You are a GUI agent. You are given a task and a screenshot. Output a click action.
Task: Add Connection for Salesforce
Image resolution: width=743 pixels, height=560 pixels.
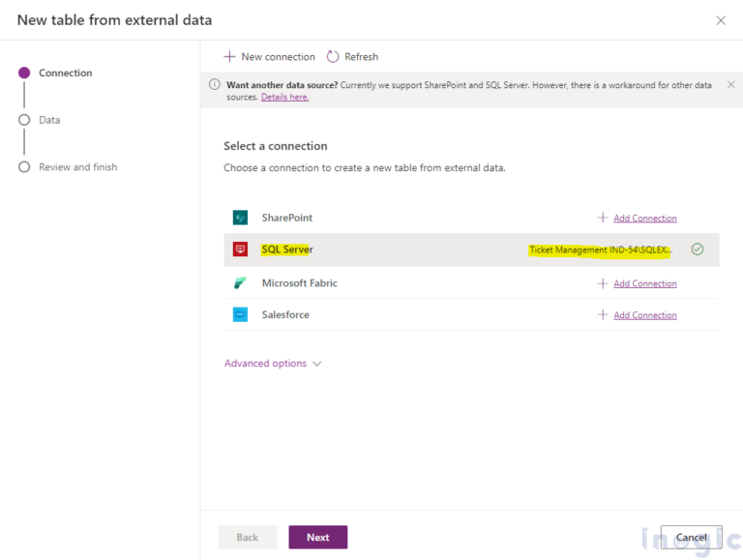click(645, 315)
